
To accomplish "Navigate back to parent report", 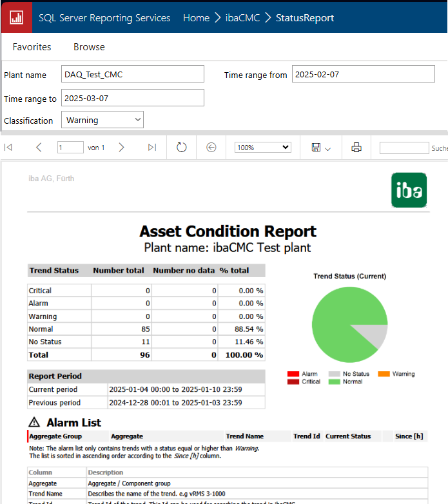I will 211,148.
